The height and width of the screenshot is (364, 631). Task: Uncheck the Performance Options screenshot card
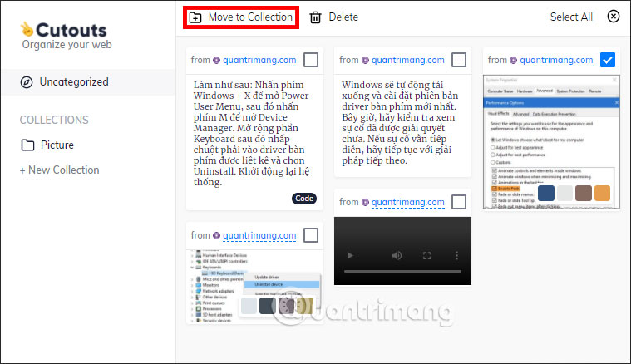[x=608, y=60]
